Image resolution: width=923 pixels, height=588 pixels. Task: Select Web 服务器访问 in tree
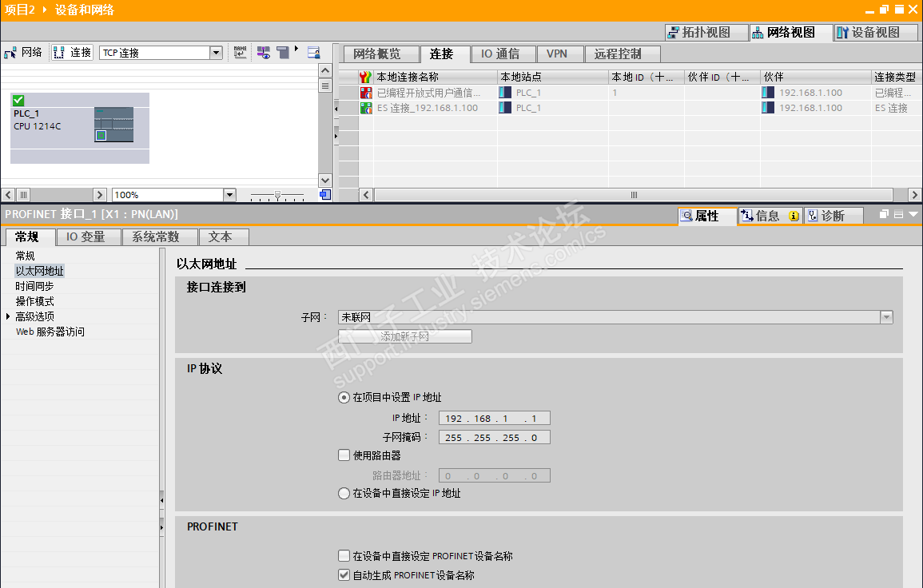click(50, 332)
